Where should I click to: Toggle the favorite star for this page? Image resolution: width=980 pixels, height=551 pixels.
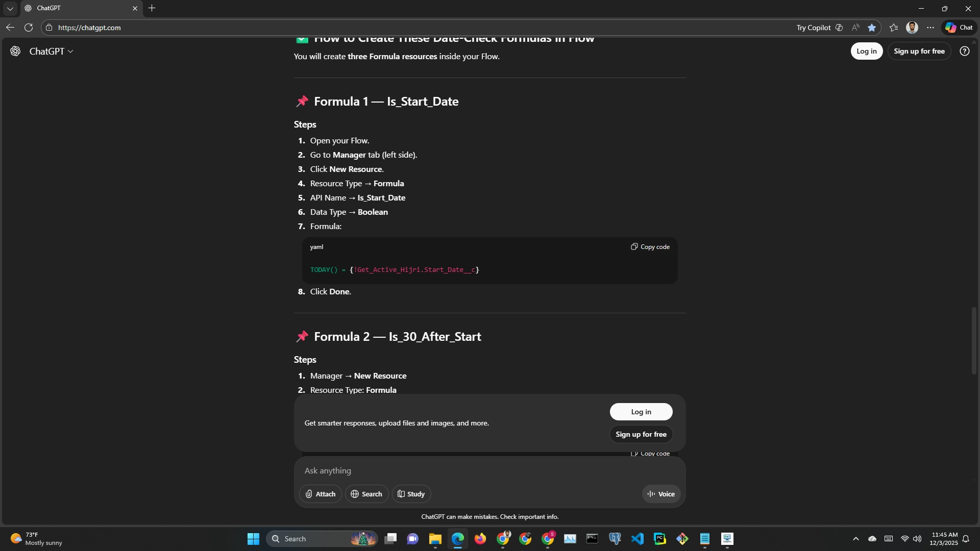coord(872,28)
